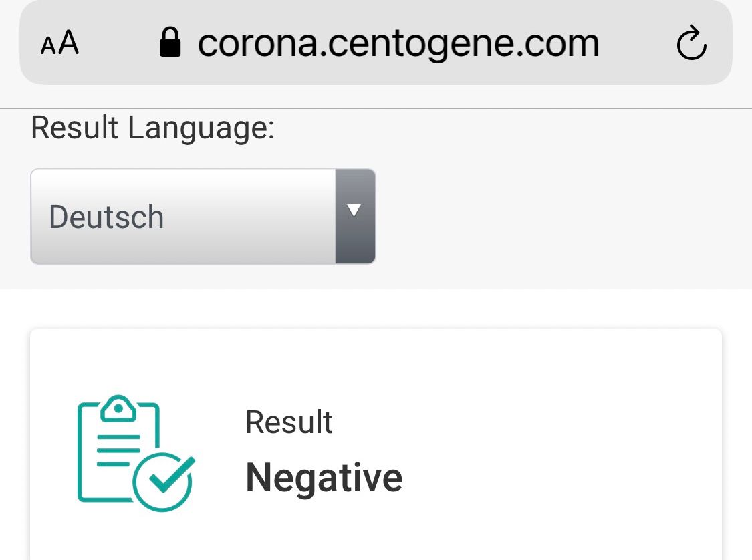Open the Result Language dropdown

(203, 217)
